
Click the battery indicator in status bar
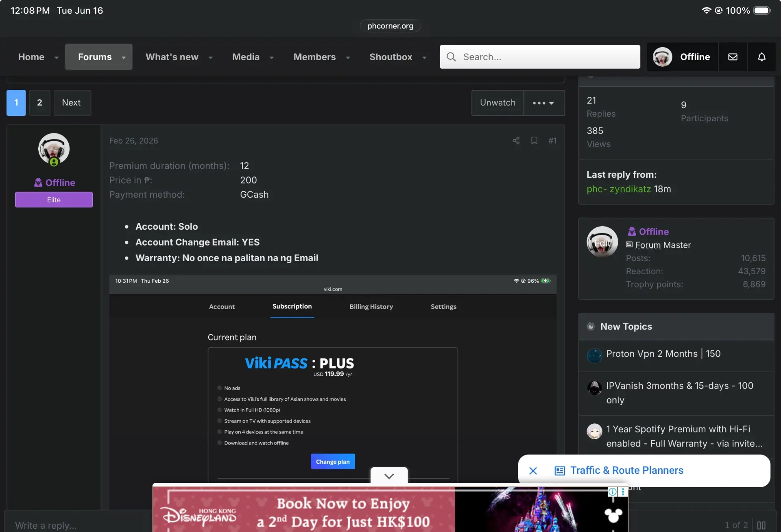(x=762, y=11)
